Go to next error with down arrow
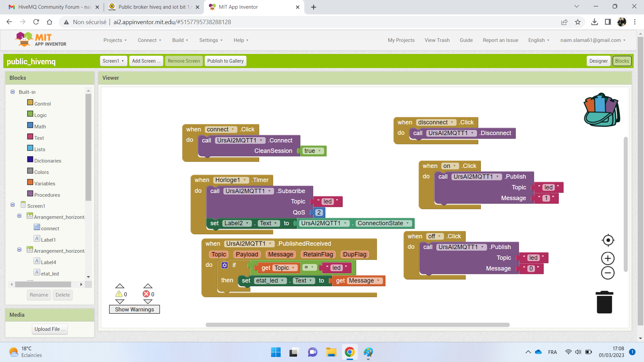644x362 pixels. (x=148, y=302)
